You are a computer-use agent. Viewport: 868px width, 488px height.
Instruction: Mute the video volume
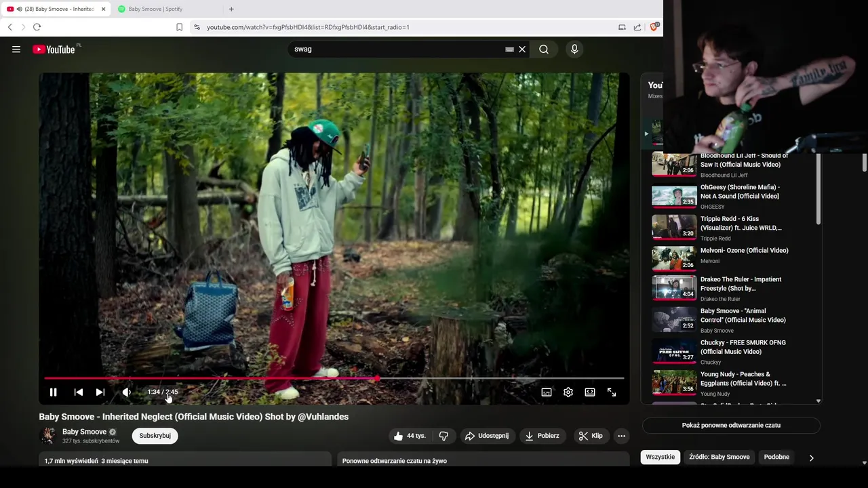click(x=126, y=392)
